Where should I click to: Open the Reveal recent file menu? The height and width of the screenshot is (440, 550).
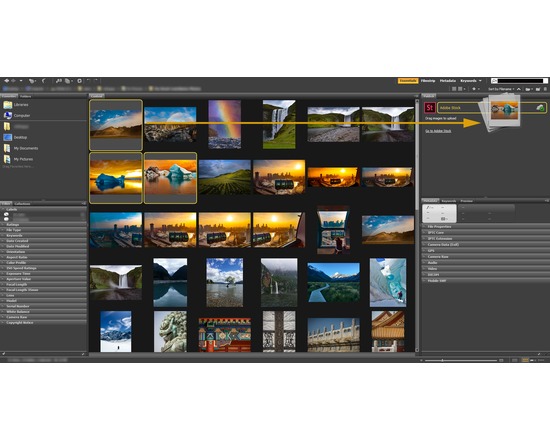click(x=32, y=81)
